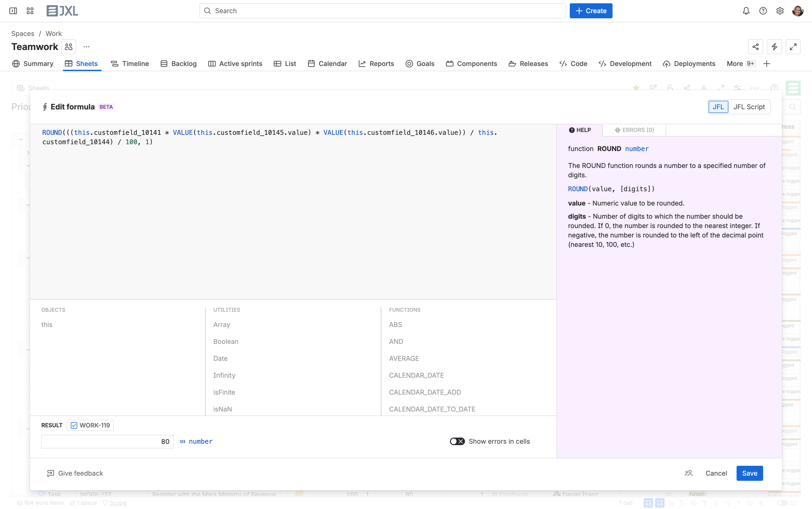The height and width of the screenshot is (509, 812).
Task: Click the Create button
Action: [591, 11]
